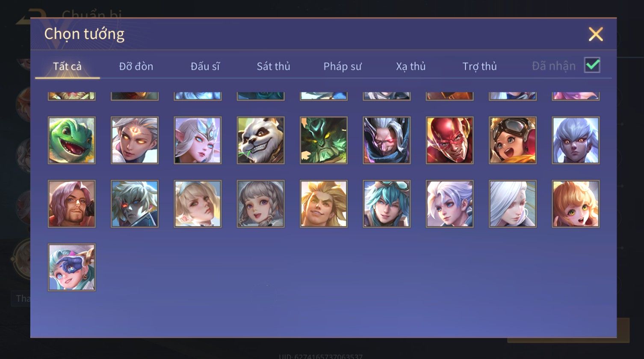Pick the red Flash hero portrait
644x359 pixels.
tap(449, 140)
